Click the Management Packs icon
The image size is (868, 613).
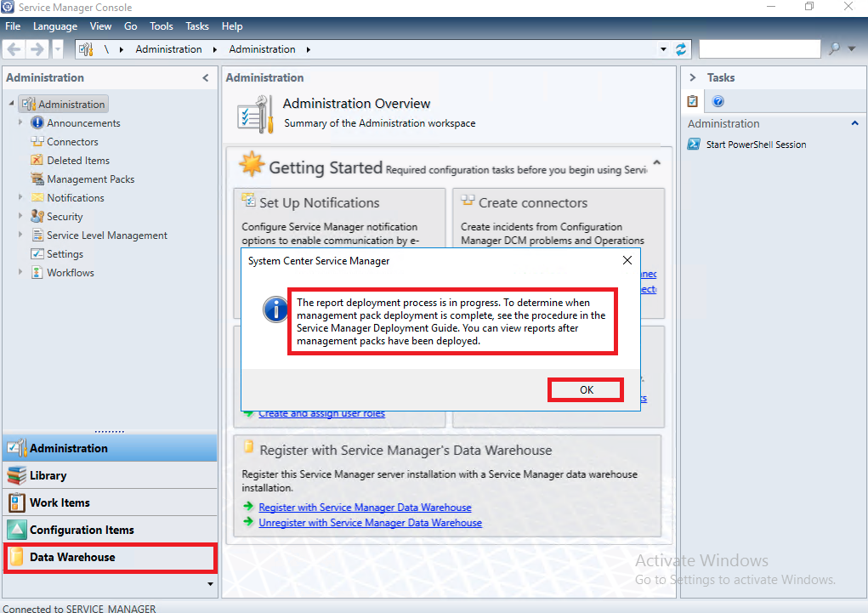tap(37, 179)
